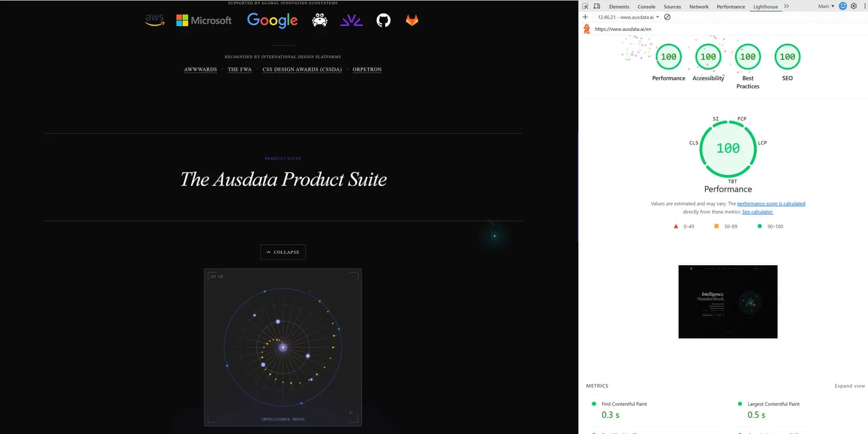Screen dimensions: 868x434
Task: Click the Google logo
Action: 272,21
